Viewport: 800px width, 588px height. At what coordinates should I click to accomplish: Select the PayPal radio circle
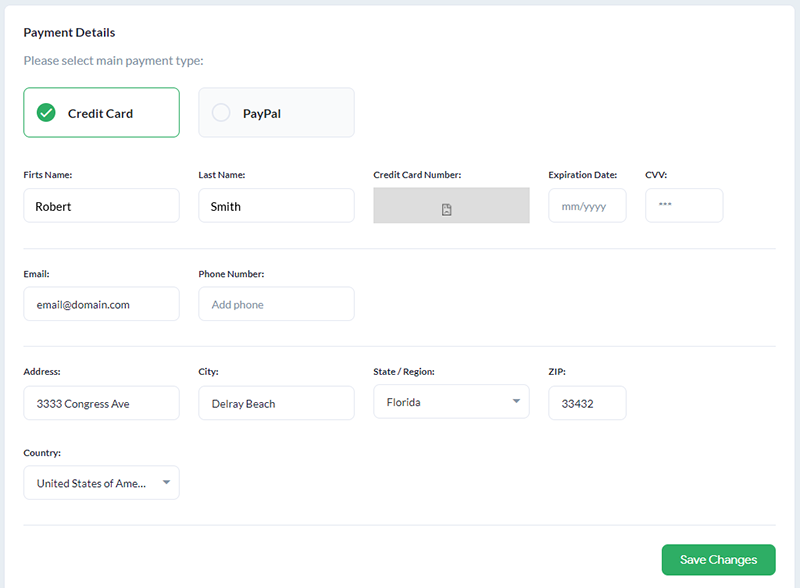coord(221,112)
